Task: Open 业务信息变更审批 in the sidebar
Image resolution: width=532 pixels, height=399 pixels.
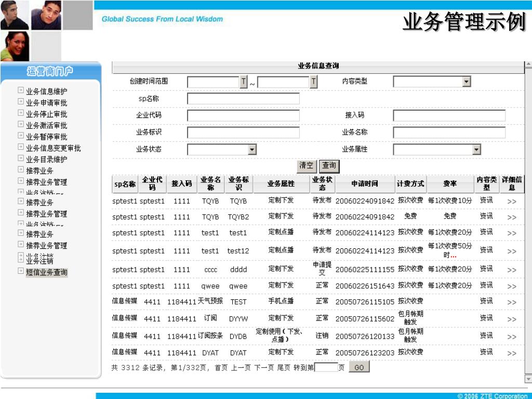Action: [x=54, y=148]
